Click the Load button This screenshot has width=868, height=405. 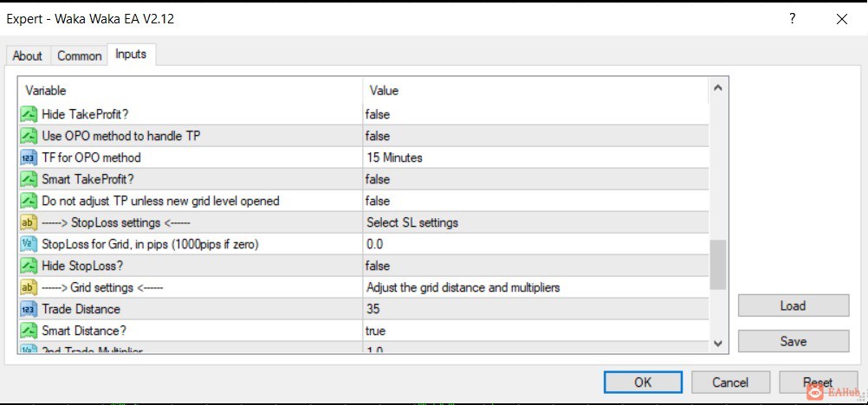pyautogui.click(x=794, y=305)
